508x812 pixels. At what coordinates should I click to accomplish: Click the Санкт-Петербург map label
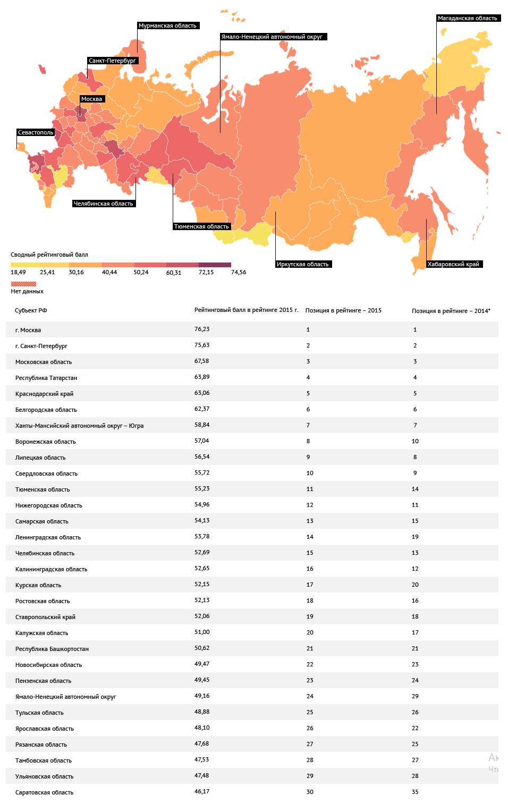point(113,61)
